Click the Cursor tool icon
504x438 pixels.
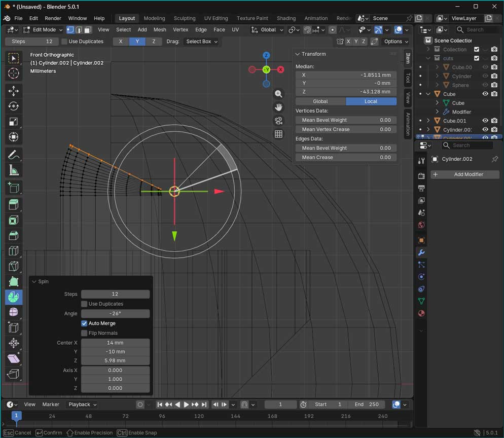click(x=14, y=74)
